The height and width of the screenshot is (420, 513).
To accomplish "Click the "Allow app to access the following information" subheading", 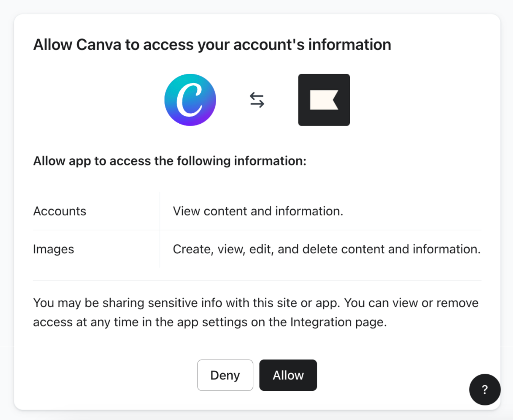I will [170, 161].
